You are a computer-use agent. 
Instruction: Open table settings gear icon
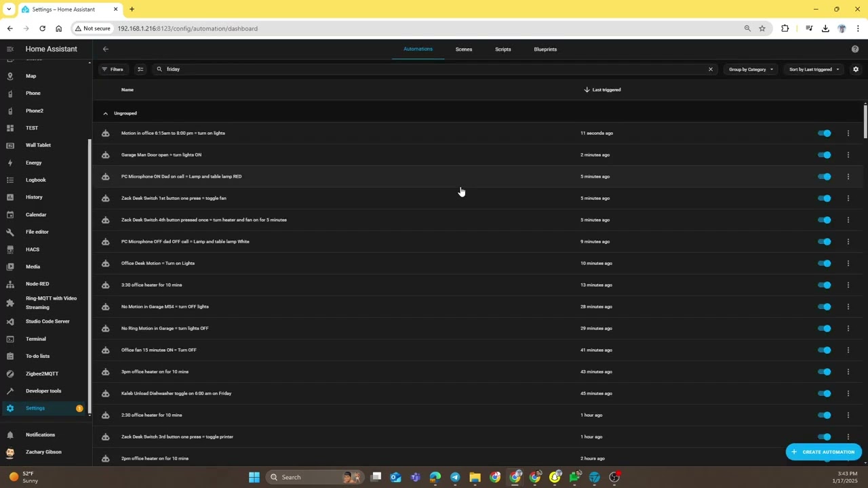click(856, 69)
